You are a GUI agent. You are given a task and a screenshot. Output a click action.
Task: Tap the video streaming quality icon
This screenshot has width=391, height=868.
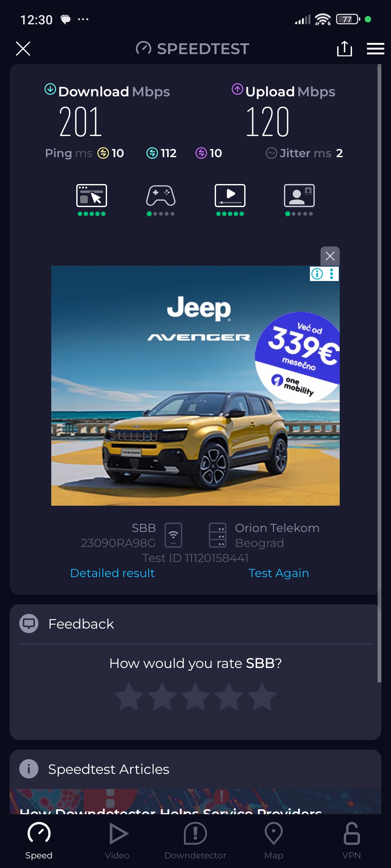pos(230,196)
